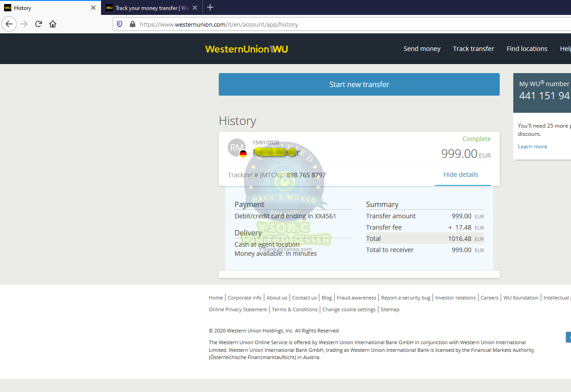Click the WesternUnion WU logo

pyautogui.click(x=247, y=49)
